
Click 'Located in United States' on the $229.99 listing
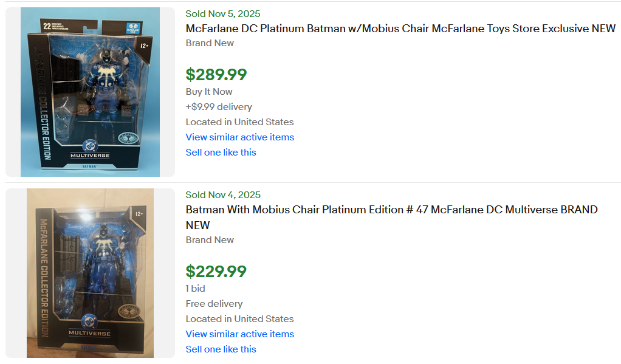[239, 319]
